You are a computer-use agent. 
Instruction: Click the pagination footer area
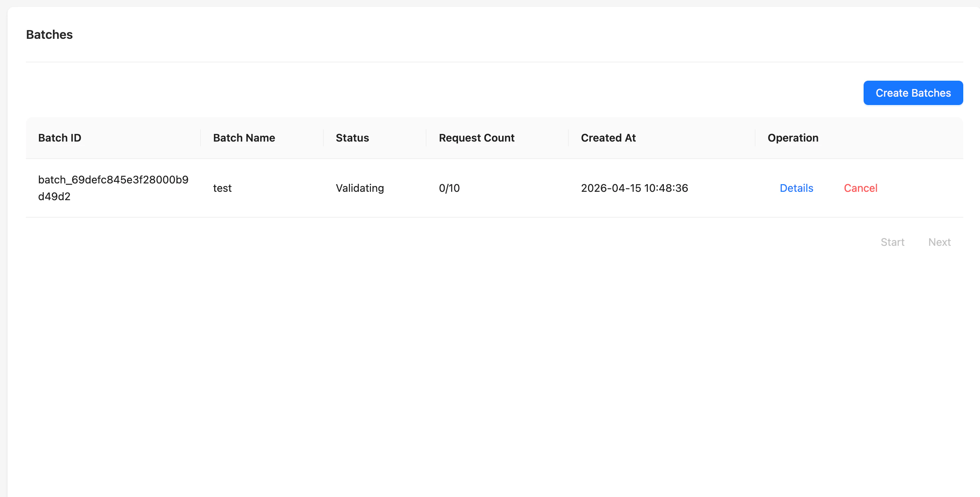click(x=495, y=242)
